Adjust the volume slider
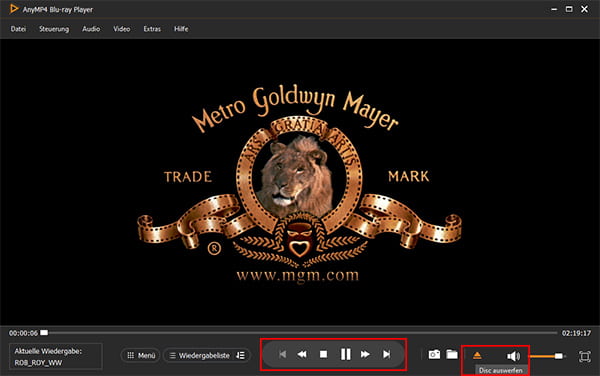 (x=547, y=356)
